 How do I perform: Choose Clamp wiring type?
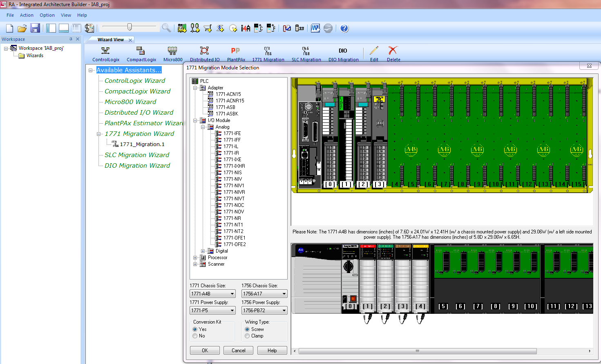point(247,336)
